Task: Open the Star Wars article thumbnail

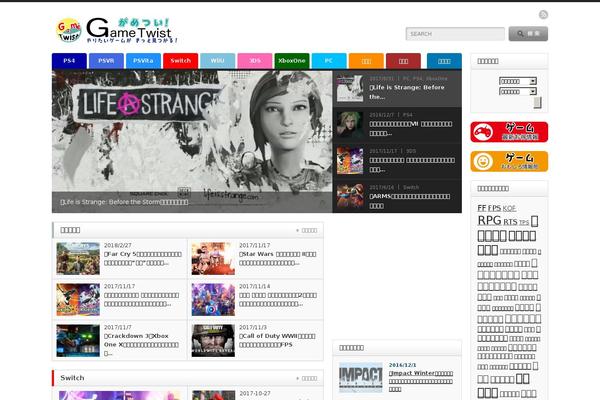Action: coord(213,258)
